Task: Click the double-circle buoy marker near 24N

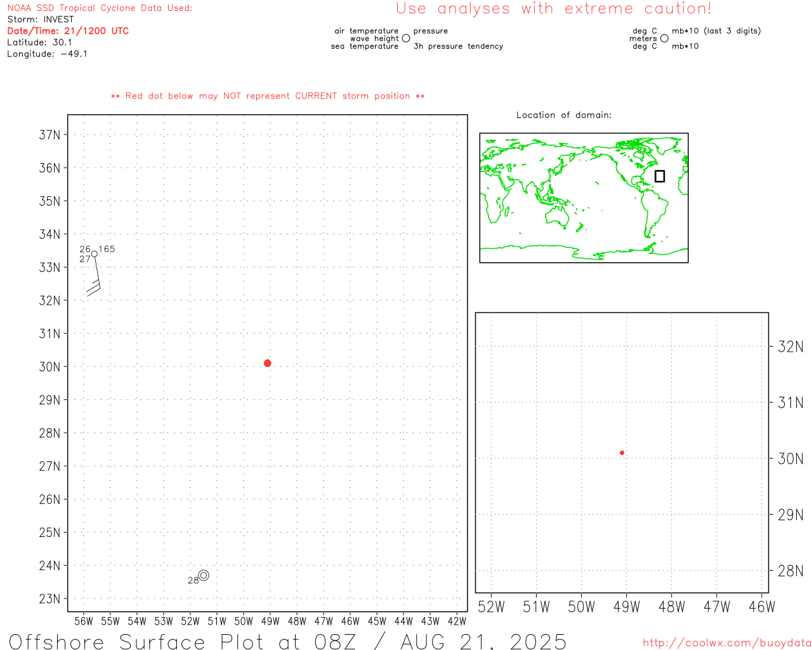Action: coord(204,575)
